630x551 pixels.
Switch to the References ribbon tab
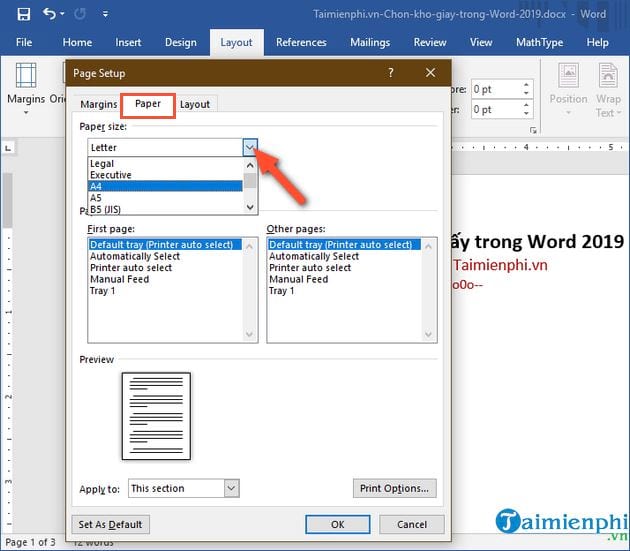click(301, 42)
